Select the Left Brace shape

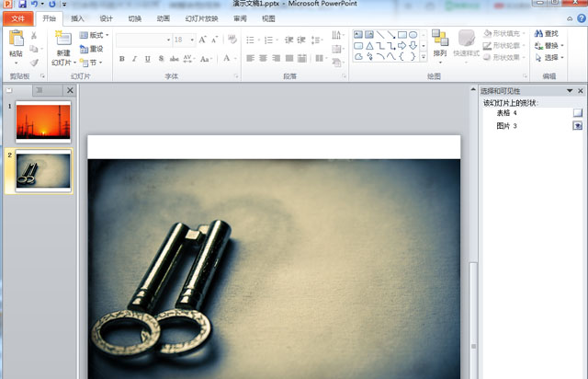pyautogui.click(x=402, y=57)
